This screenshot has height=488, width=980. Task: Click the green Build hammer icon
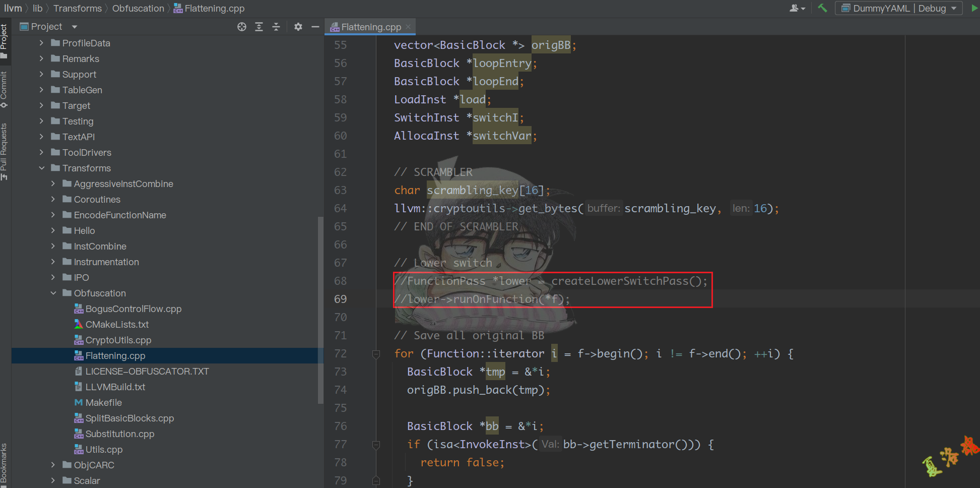822,8
